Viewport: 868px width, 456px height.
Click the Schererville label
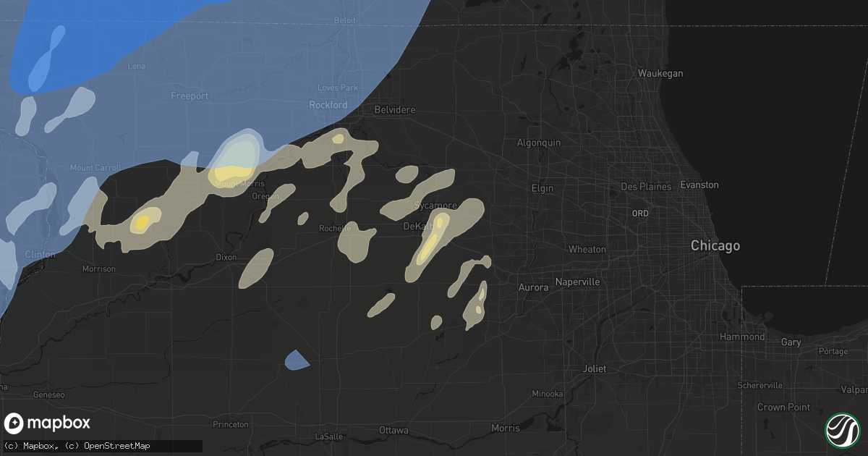pyautogui.click(x=759, y=385)
